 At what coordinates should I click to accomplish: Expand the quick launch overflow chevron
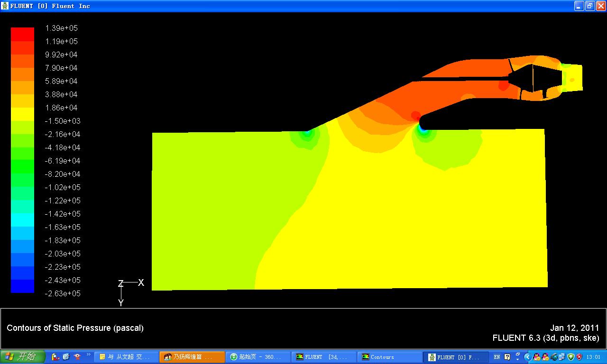[x=88, y=355]
